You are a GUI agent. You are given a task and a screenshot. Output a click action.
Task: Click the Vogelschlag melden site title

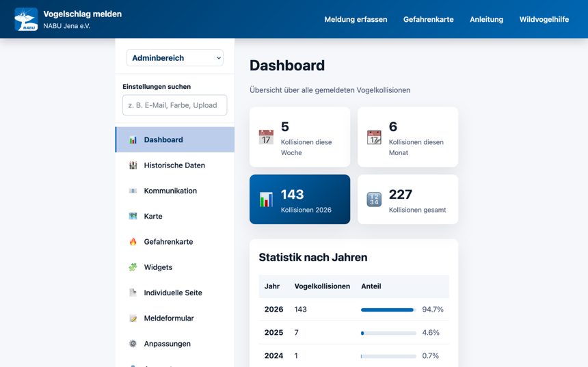(x=83, y=14)
